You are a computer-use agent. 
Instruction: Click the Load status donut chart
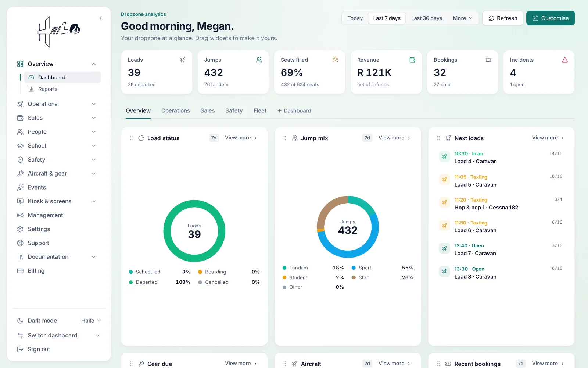click(x=194, y=231)
